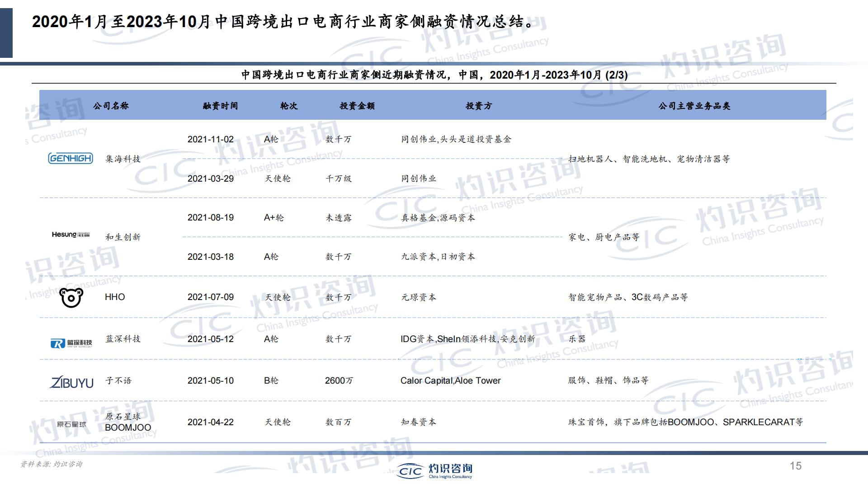Click the company name 集海科技
The height and width of the screenshot is (488, 868).
pos(123,159)
